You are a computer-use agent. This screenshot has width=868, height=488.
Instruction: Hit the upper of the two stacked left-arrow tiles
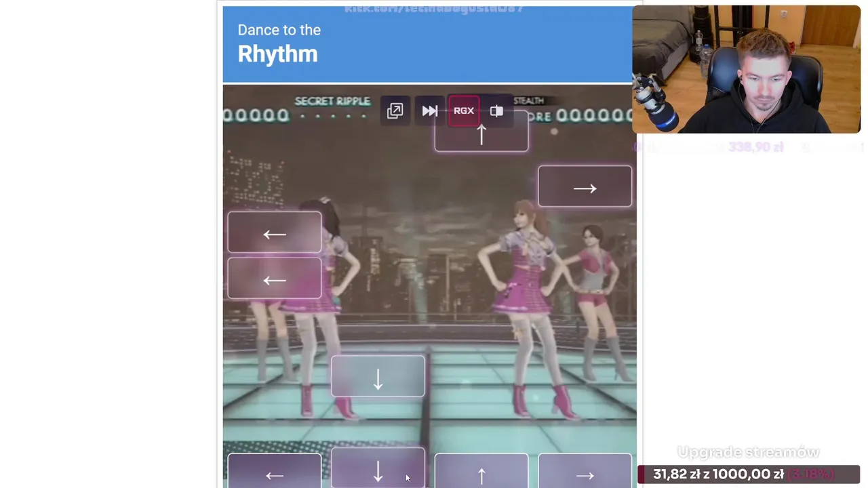(x=275, y=232)
